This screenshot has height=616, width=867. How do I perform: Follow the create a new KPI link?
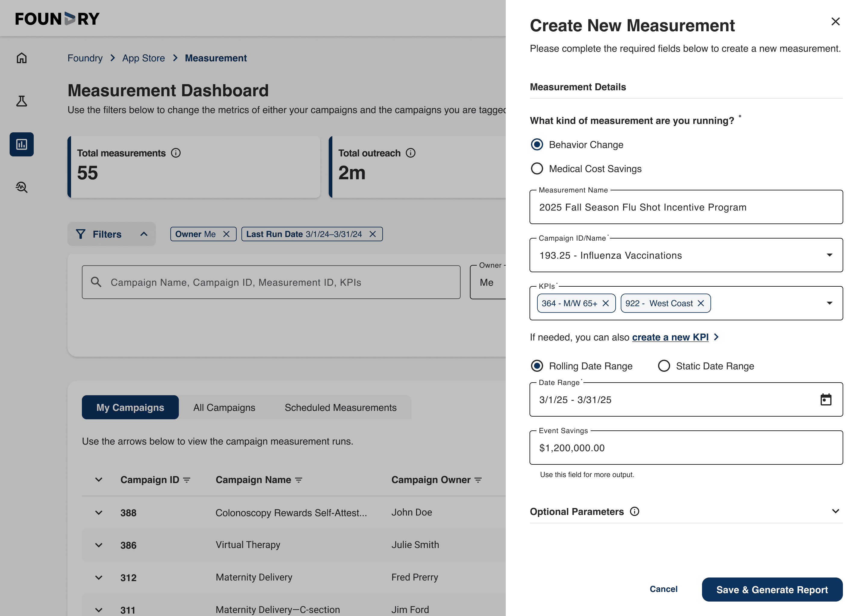pos(670,337)
